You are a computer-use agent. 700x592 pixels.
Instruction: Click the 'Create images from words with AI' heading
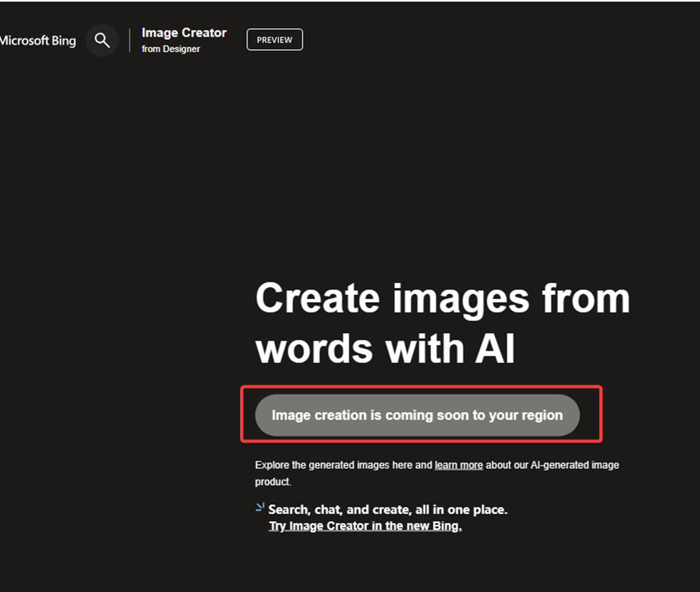tap(442, 323)
